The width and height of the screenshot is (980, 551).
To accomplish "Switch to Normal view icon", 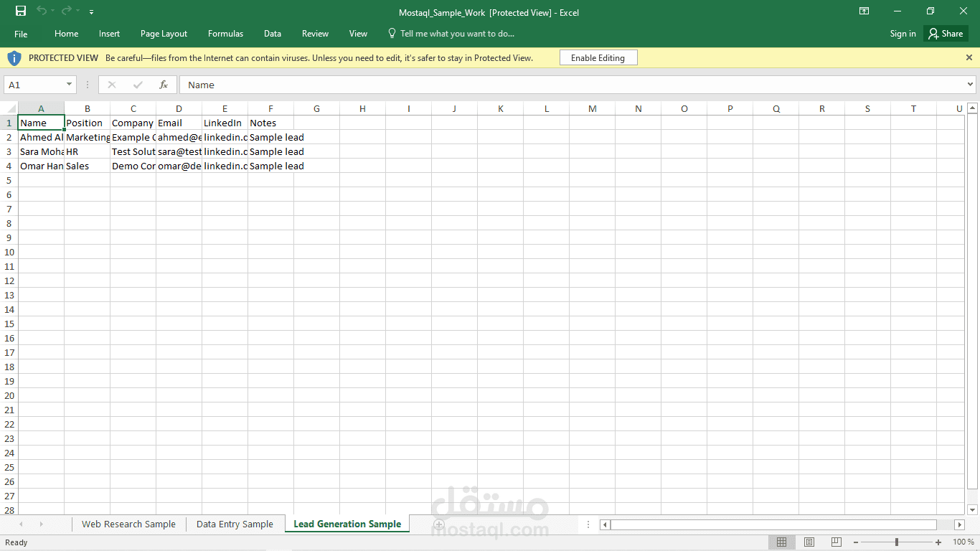I will point(782,542).
